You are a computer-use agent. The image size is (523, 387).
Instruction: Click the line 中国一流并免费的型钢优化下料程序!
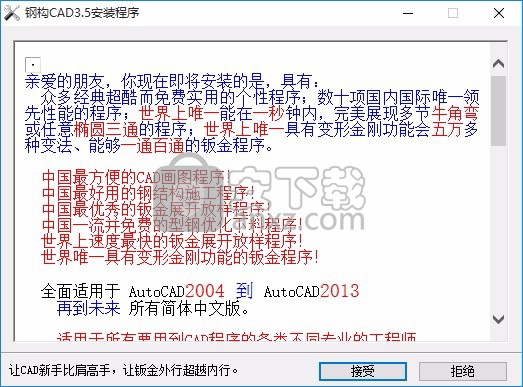click(x=172, y=225)
